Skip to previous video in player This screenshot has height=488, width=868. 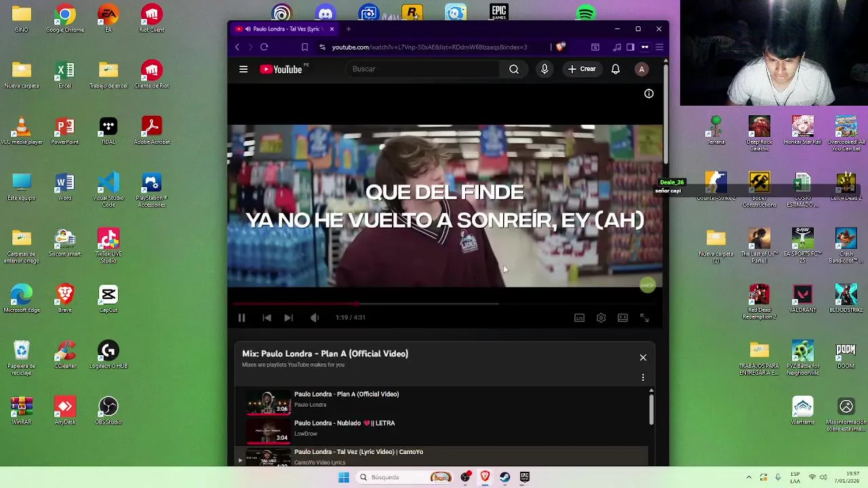click(x=267, y=318)
